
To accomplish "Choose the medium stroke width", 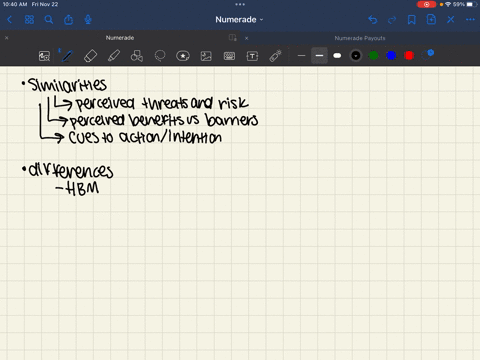I will click(x=319, y=55).
